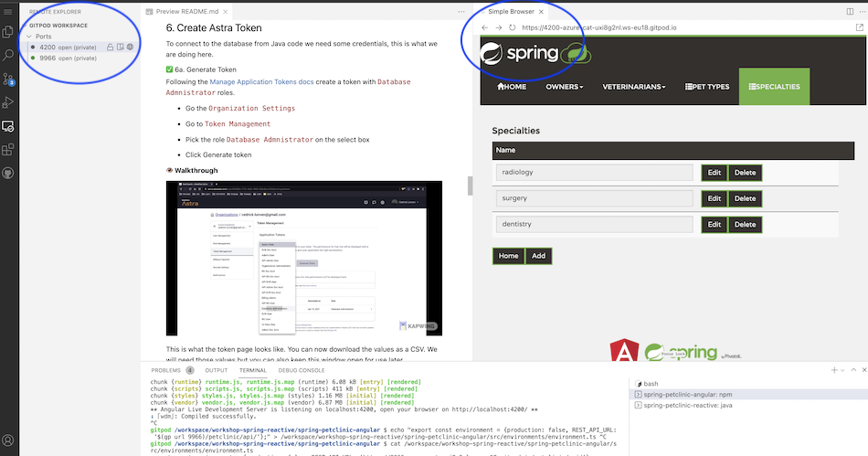Open the Run and Debug view
Image resolution: width=868 pixels, height=456 pixels.
pyautogui.click(x=9, y=102)
